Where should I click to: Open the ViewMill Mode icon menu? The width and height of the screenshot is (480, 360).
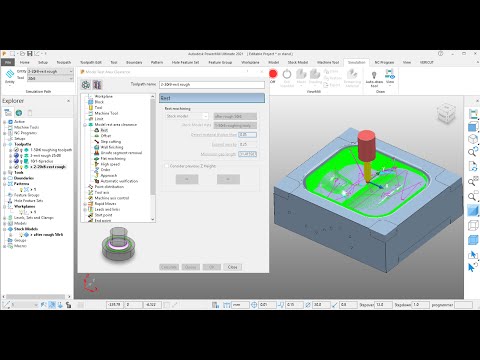(301, 74)
